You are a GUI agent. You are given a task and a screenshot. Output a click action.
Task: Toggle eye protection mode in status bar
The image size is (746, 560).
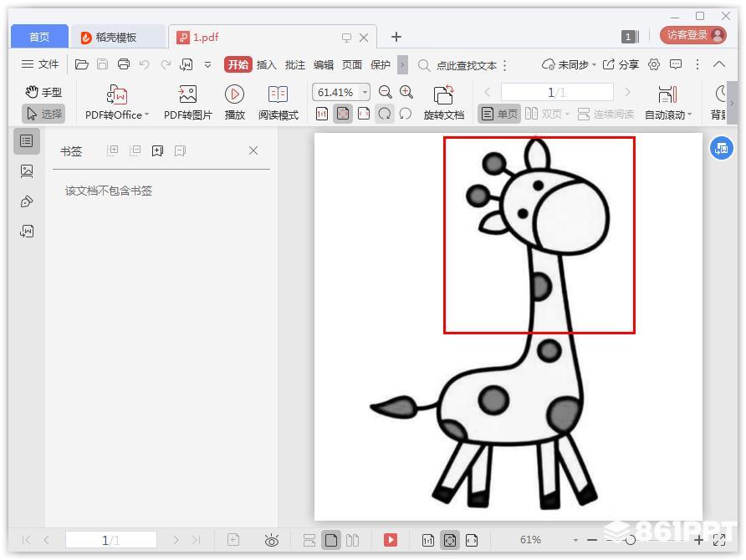click(272, 540)
